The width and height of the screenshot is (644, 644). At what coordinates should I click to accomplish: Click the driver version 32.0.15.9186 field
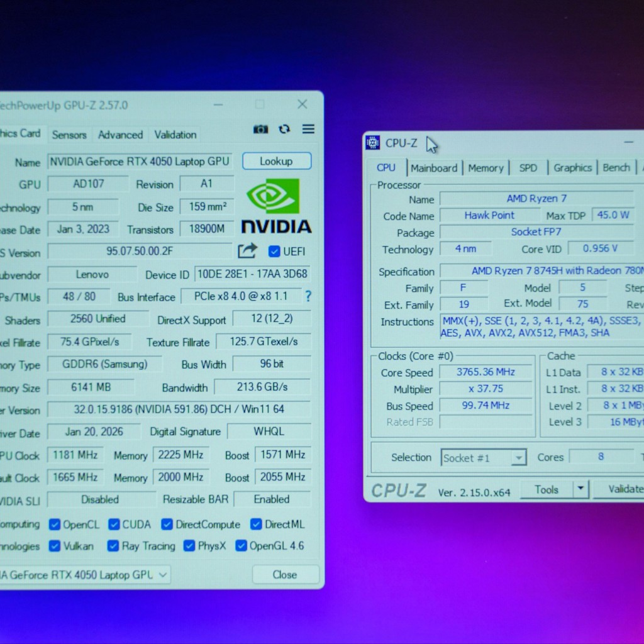click(x=179, y=409)
